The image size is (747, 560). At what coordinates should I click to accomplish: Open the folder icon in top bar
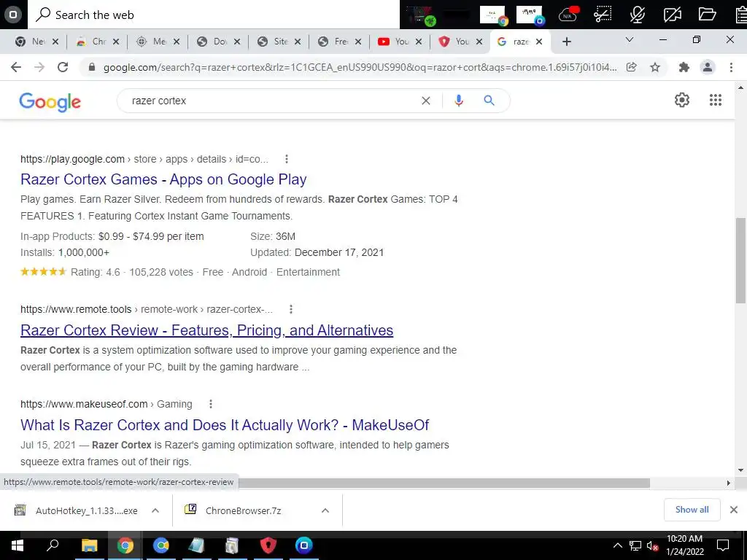pyautogui.click(x=708, y=15)
